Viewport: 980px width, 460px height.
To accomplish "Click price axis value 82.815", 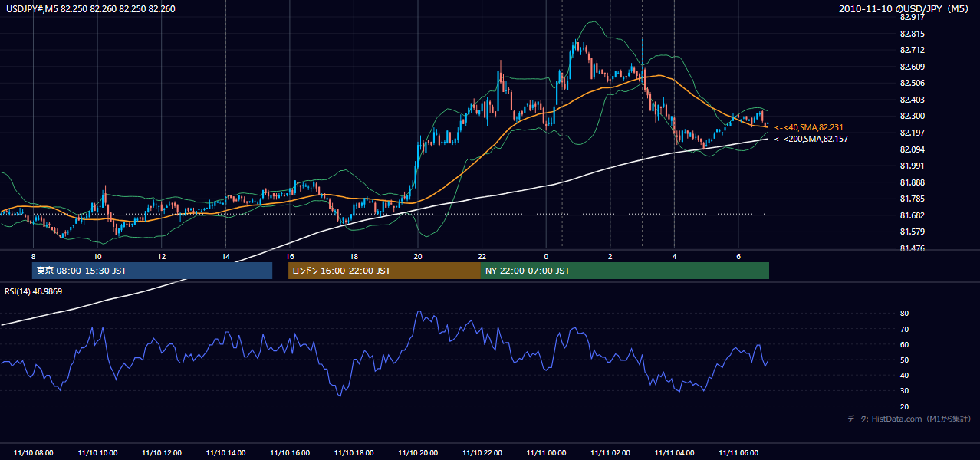I will 912,34.
